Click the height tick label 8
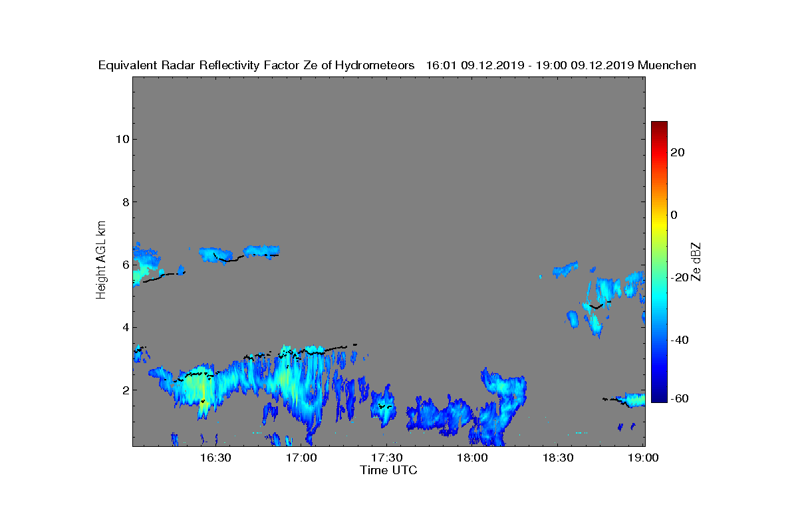 click(124, 202)
